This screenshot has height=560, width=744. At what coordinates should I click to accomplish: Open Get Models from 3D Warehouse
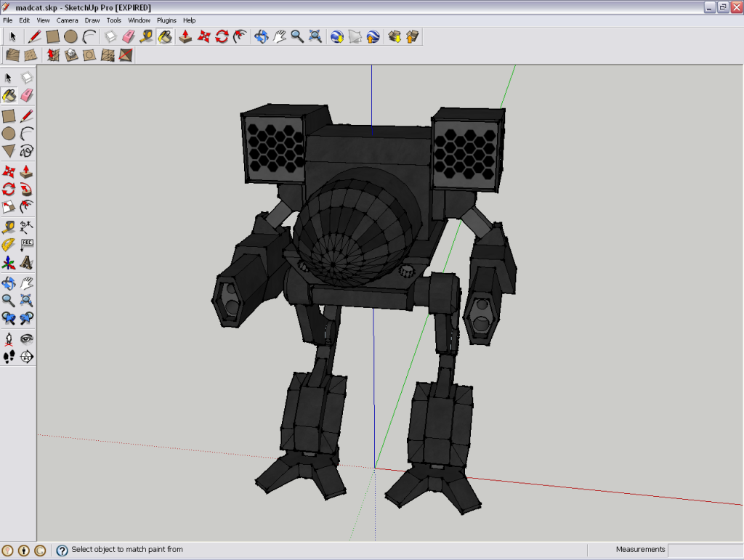(395, 36)
